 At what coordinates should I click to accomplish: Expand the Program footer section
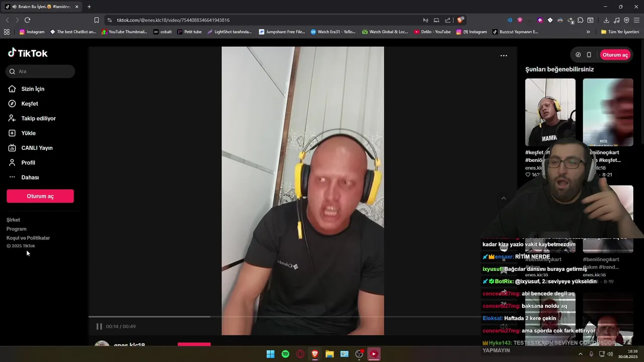click(x=17, y=229)
